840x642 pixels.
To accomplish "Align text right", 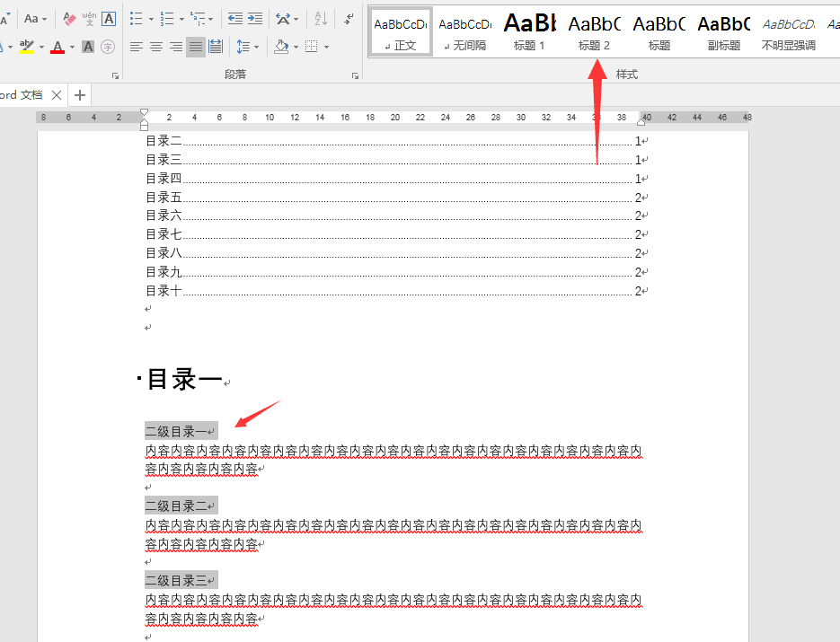I will (176, 47).
